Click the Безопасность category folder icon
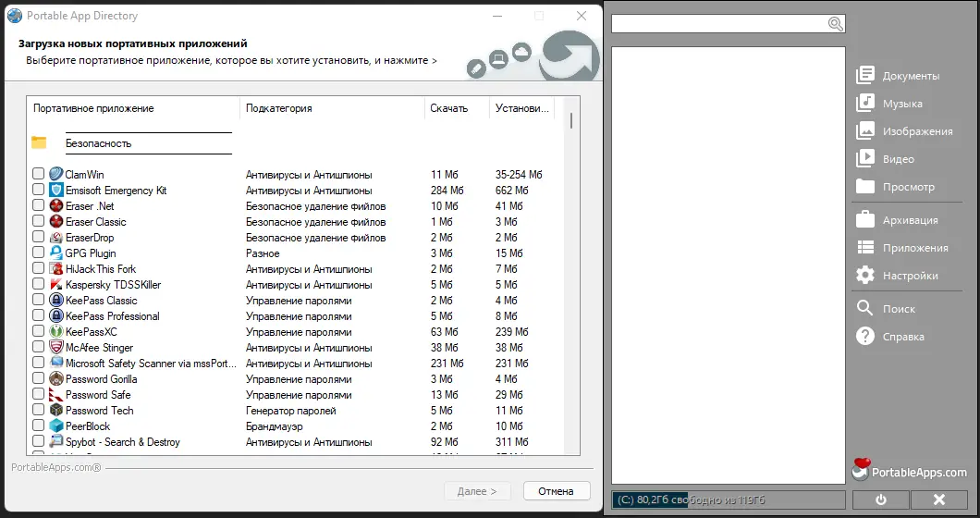This screenshot has height=518, width=980. point(39,142)
